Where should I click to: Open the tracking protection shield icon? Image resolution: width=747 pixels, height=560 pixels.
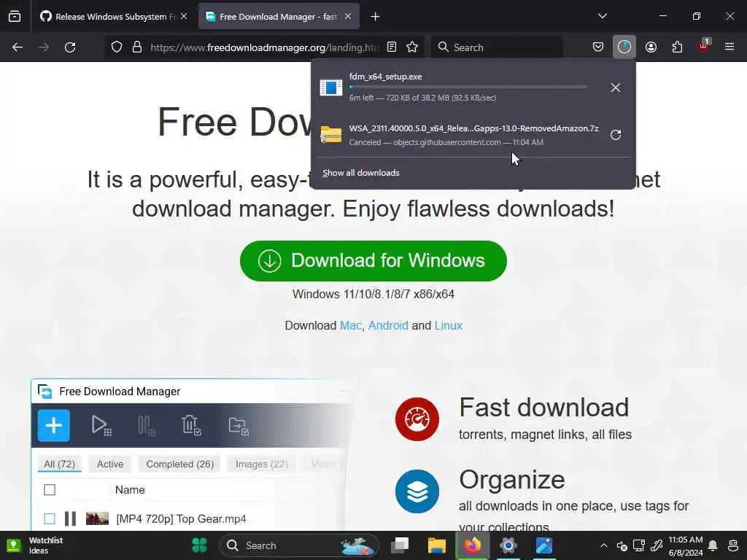(x=117, y=47)
